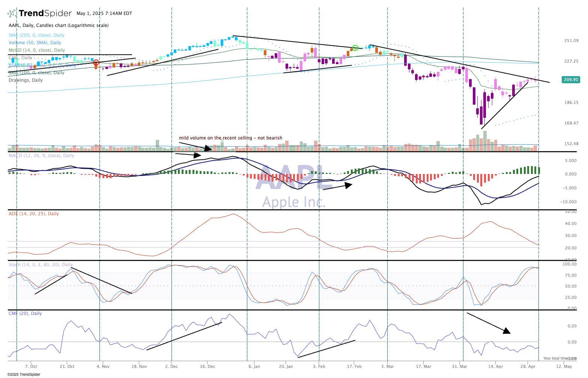This screenshot has width=588, height=378.
Task: Click the downward arrow in the CMF pane
Action: [x=488, y=323]
